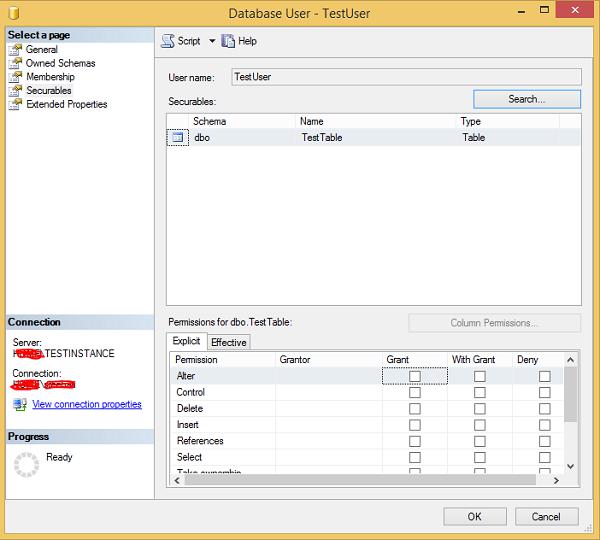
Task: Check With Grant for Select permission
Action: (x=480, y=457)
